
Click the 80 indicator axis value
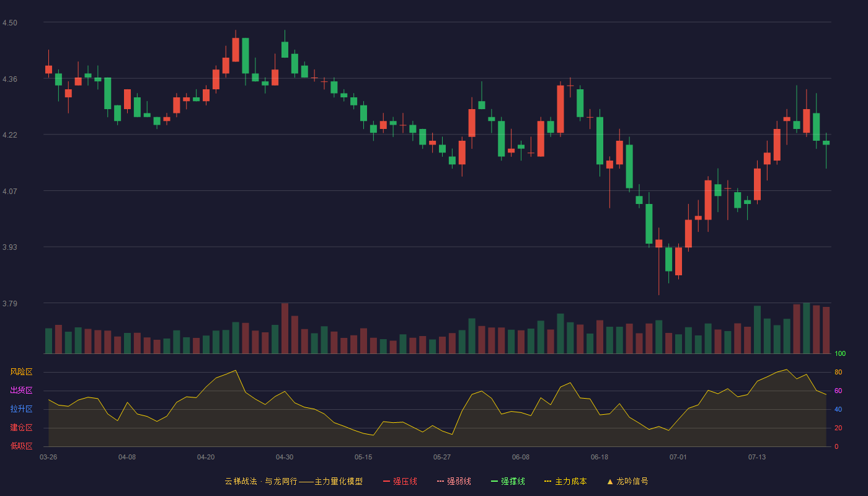838,372
